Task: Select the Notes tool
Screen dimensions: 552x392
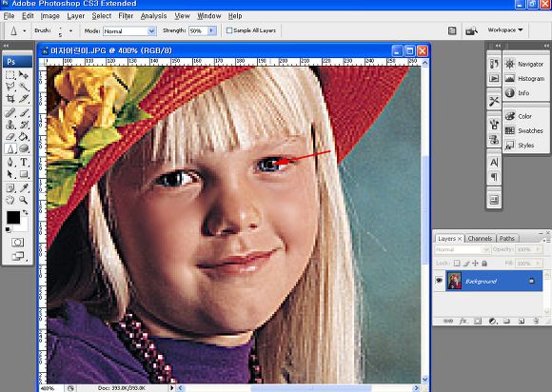Action: pos(10,187)
